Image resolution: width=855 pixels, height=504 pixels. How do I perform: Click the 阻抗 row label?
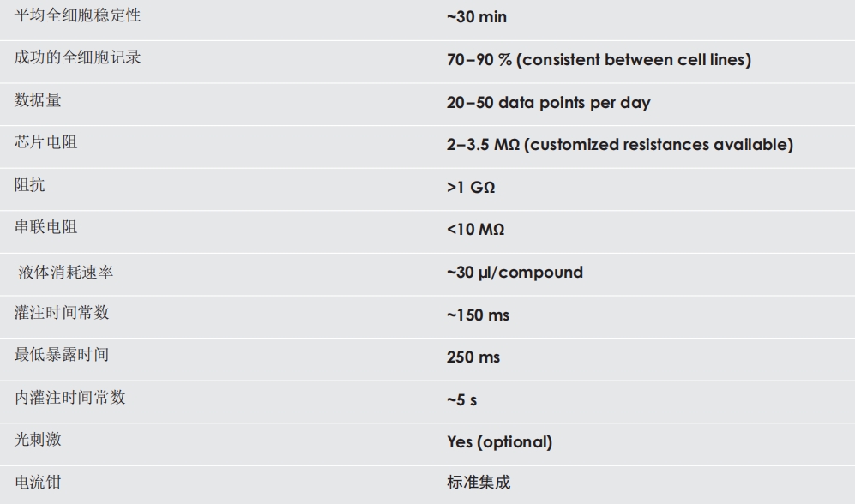click(x=30, y=184)
